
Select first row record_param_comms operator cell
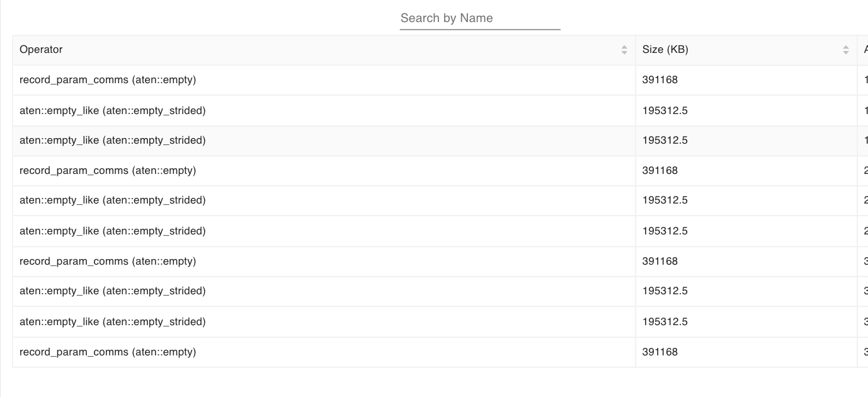click(108, 80)
